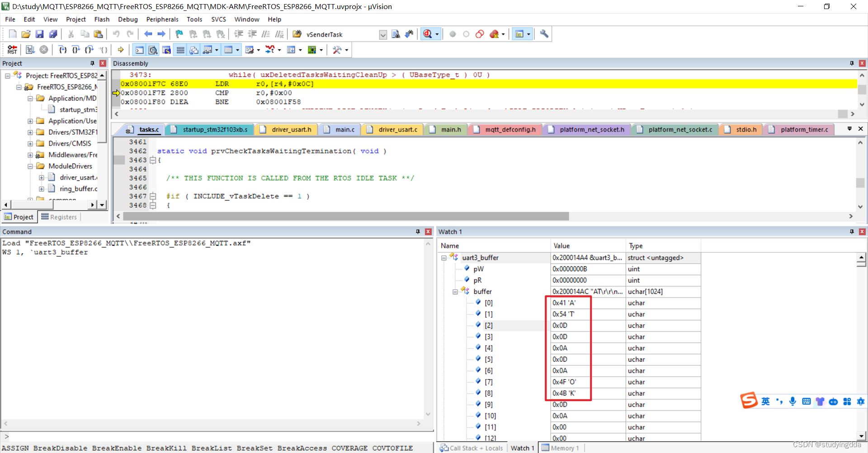The width and height of the screenshot is (868, 453).
Task: Click the Indent selected lines icon
Action: 239,34
